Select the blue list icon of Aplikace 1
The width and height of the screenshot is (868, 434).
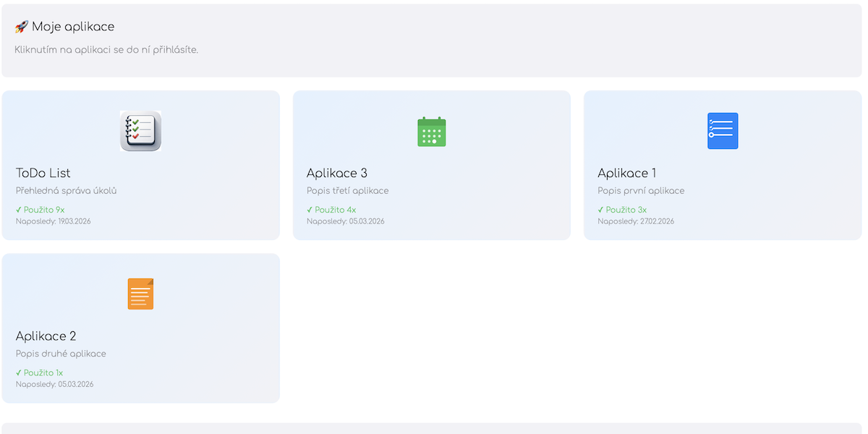coord(723,131)
